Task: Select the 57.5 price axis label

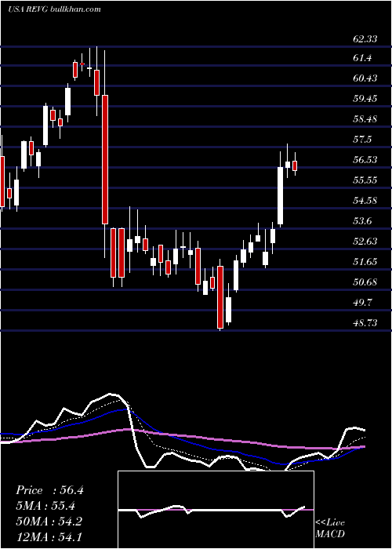Action: (362, 140)
